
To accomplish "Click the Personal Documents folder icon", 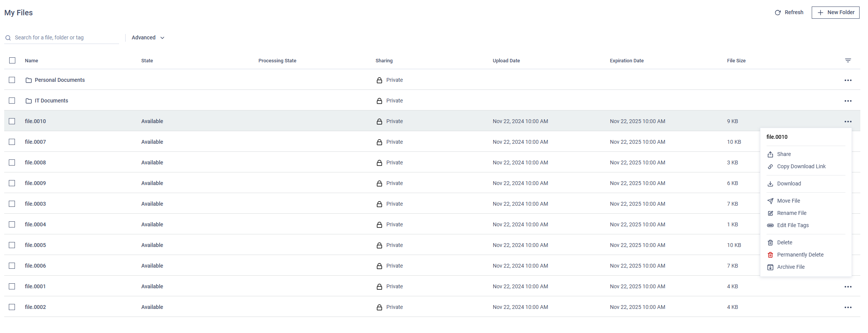I will point(29,80).
